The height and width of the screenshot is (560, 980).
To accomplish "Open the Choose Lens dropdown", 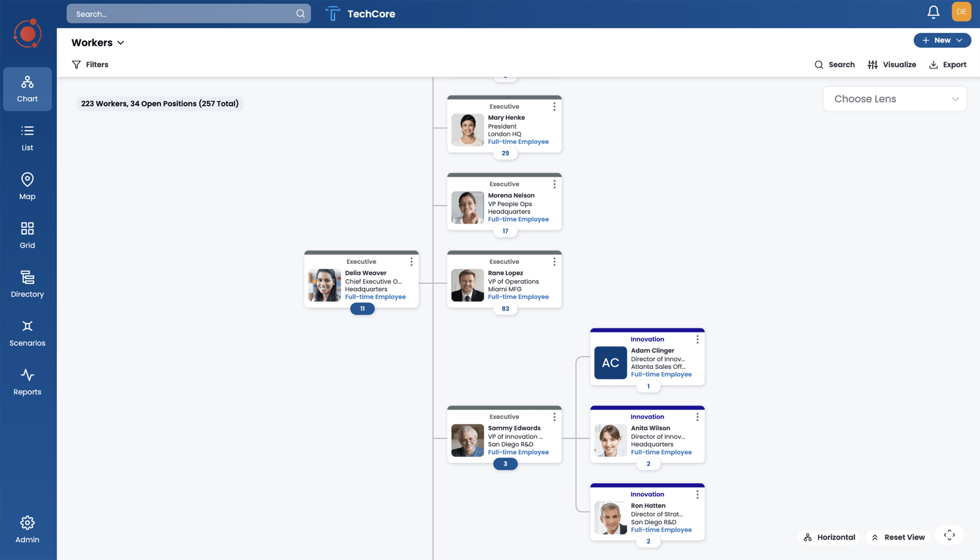I will [x=894, y=99].
